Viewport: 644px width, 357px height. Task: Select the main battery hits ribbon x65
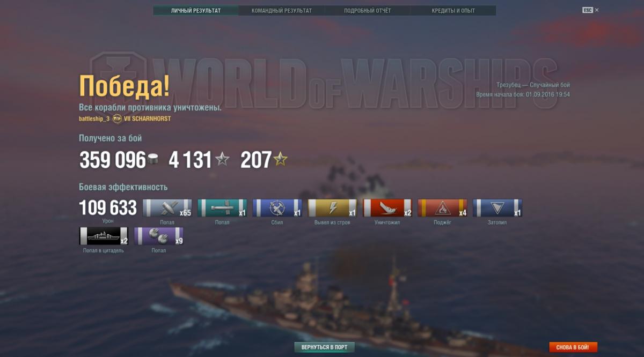(x=167, y=208)
